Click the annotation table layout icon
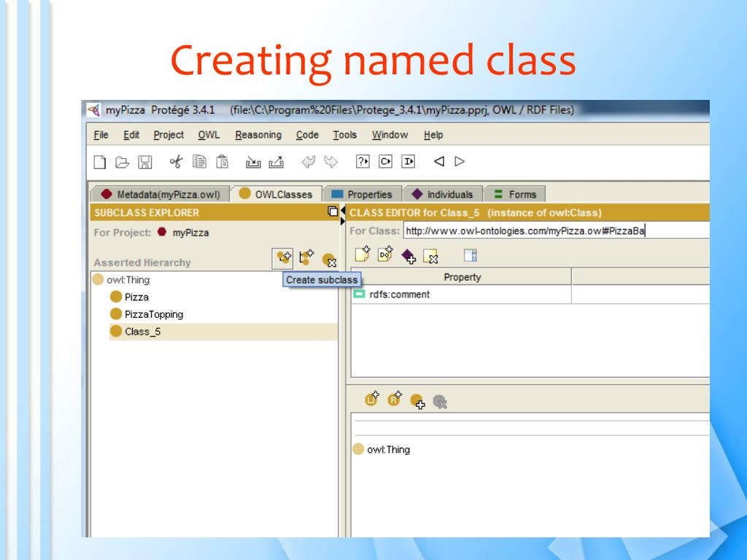 pos(471,255)
